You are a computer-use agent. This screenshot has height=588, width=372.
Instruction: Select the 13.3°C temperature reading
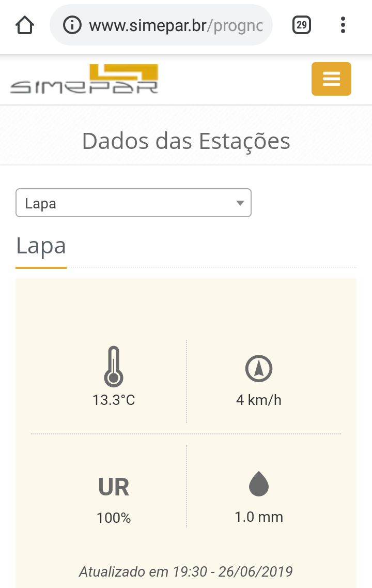tap(114, 400)
